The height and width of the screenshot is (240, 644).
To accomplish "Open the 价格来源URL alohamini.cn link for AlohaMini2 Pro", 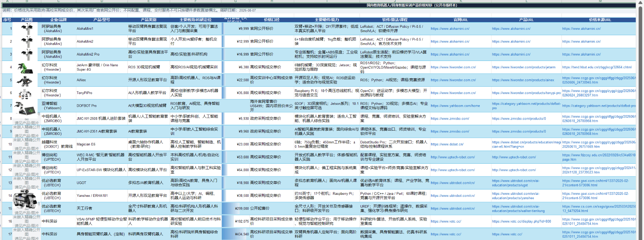I will (x=581, y=54).
